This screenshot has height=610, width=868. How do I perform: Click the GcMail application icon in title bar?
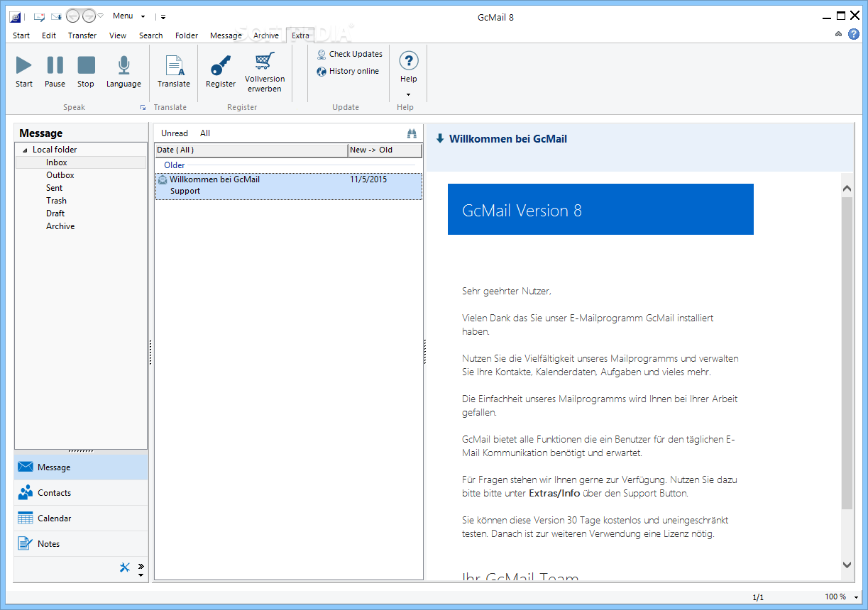point(16,16)
